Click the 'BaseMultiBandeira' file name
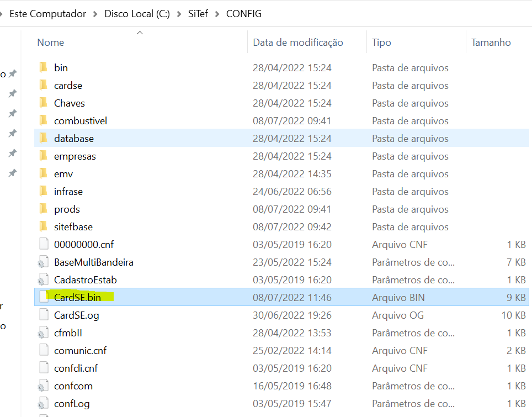The height and width of the screenshot is (417, 532). [x=94, y=262]
